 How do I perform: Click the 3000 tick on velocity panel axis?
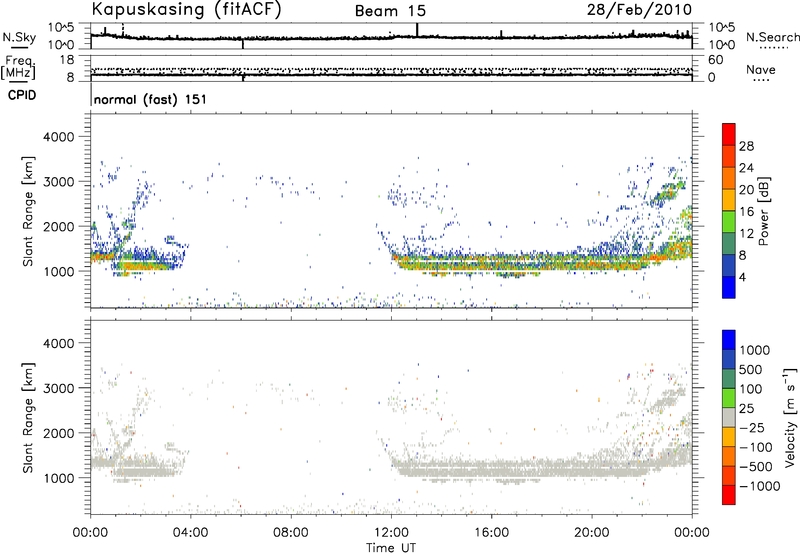(x=58, y=388)
